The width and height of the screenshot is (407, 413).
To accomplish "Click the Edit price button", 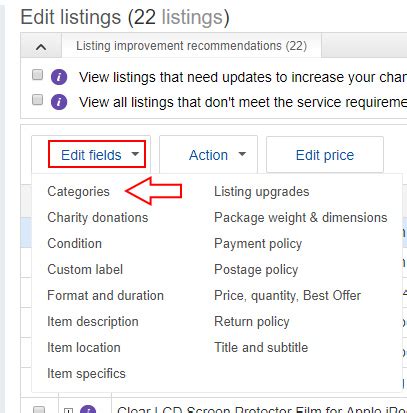I will pos(325,154).
